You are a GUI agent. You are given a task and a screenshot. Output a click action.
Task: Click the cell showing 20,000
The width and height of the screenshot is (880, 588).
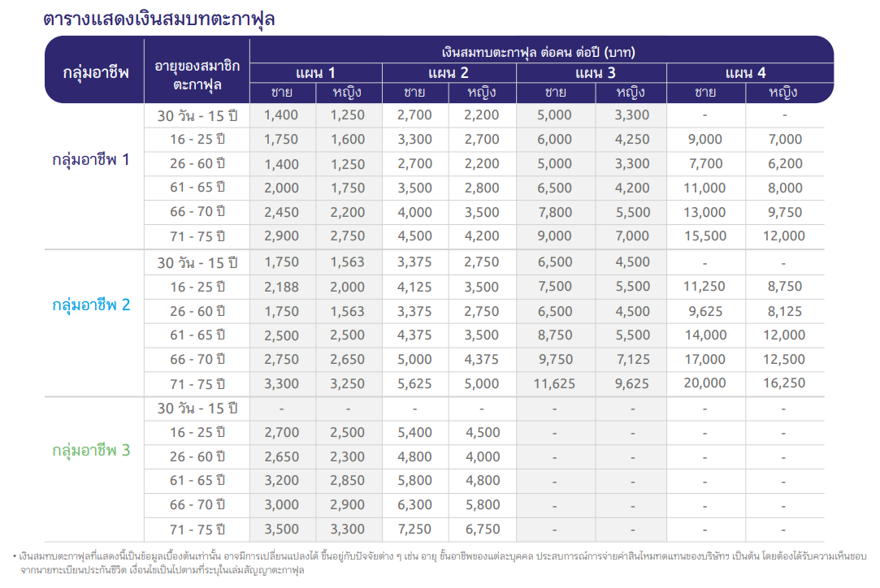(704, 383)
